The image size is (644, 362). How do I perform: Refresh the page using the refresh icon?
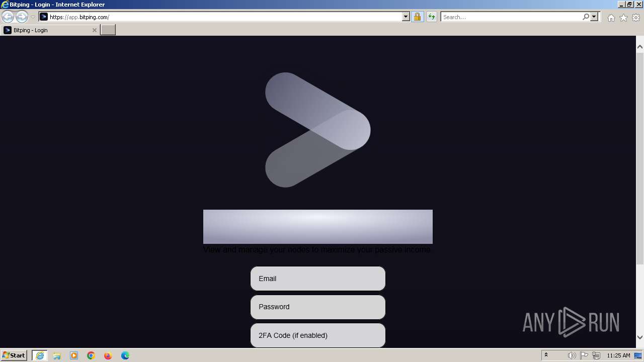coord(432,17)
